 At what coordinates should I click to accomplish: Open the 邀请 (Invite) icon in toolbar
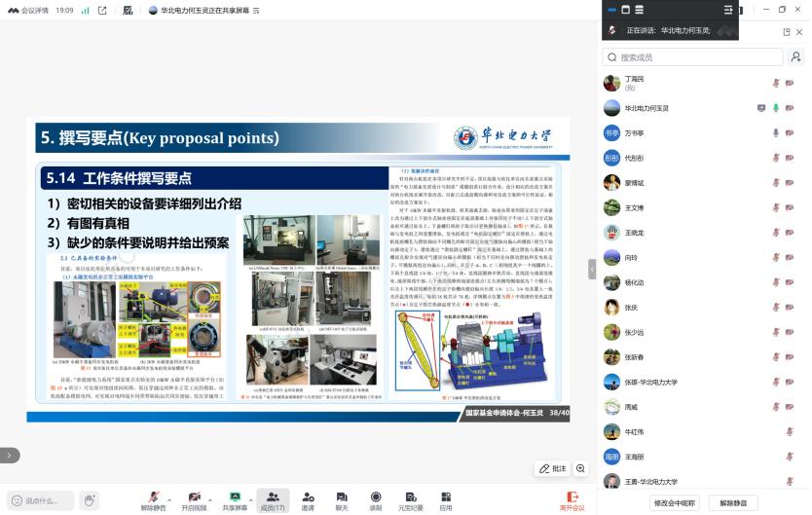coord(308,499)
